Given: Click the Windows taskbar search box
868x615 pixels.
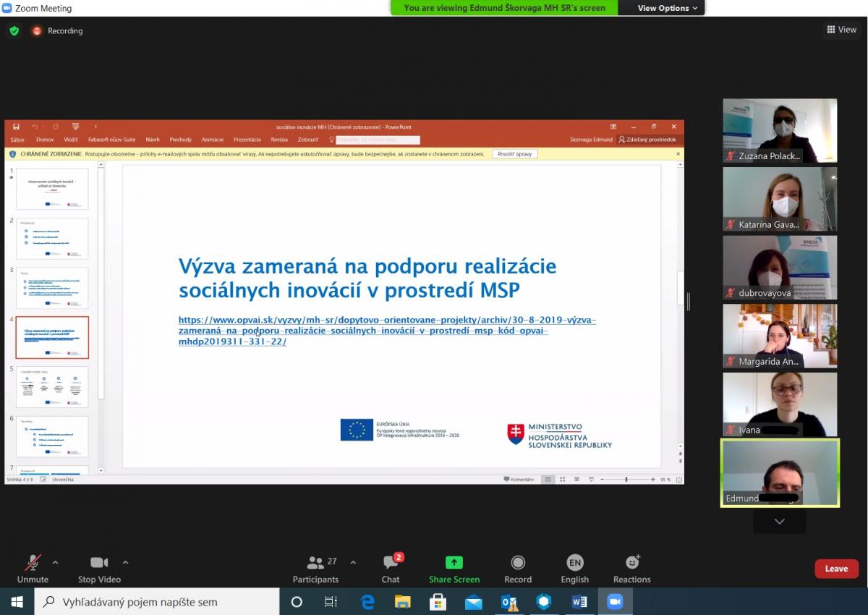Looking at the screenshot, I should pos(158,601).
